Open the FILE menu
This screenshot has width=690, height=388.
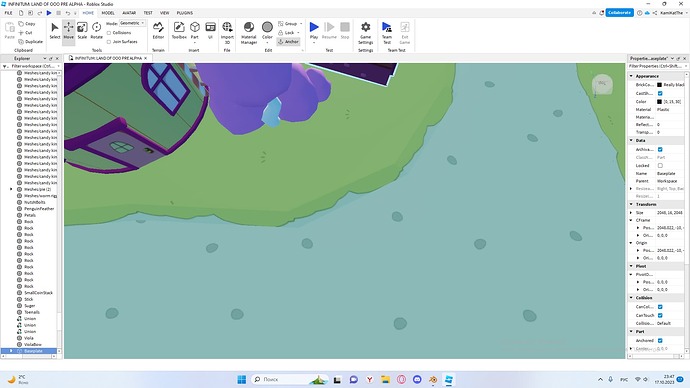point(8,13)
